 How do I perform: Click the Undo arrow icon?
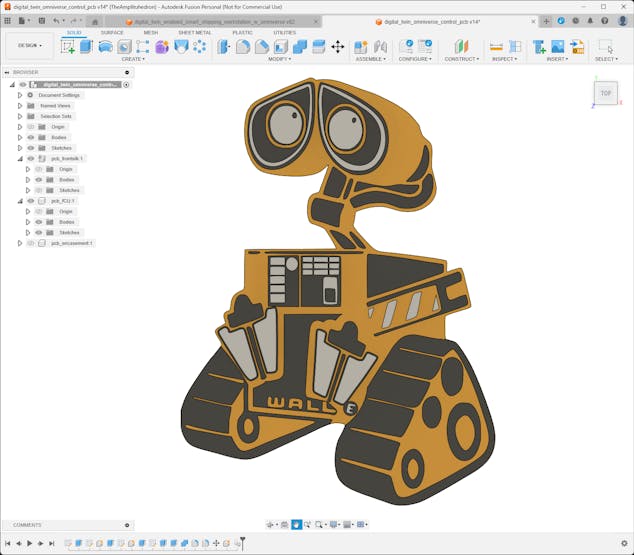pos(57,20)
